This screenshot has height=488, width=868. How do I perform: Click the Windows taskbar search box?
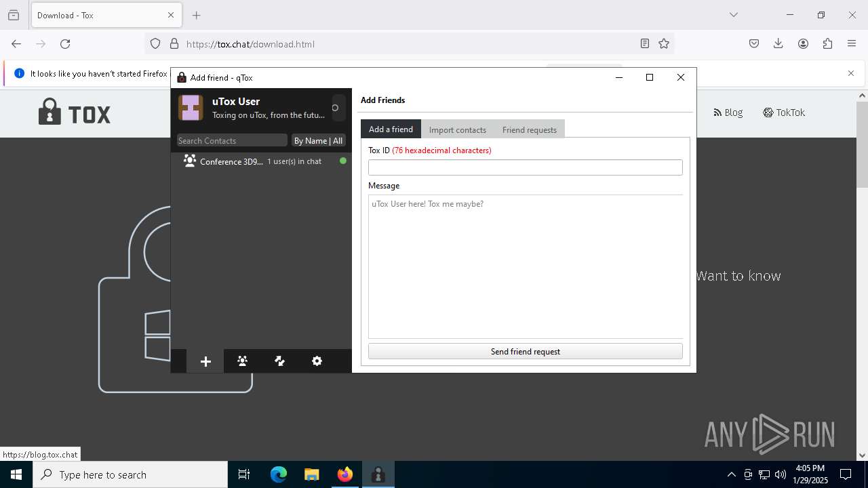[x=130, y=474]
